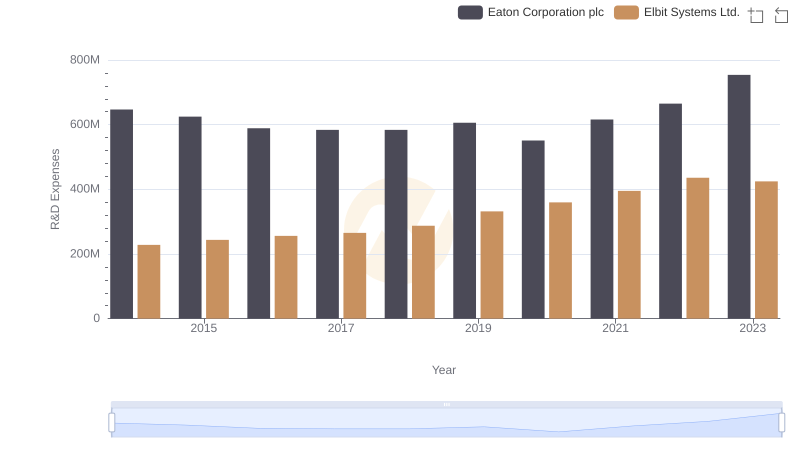Click Elbit's 2014 bar
Screen dimensions: 800x461
click(x=149, y=281)
